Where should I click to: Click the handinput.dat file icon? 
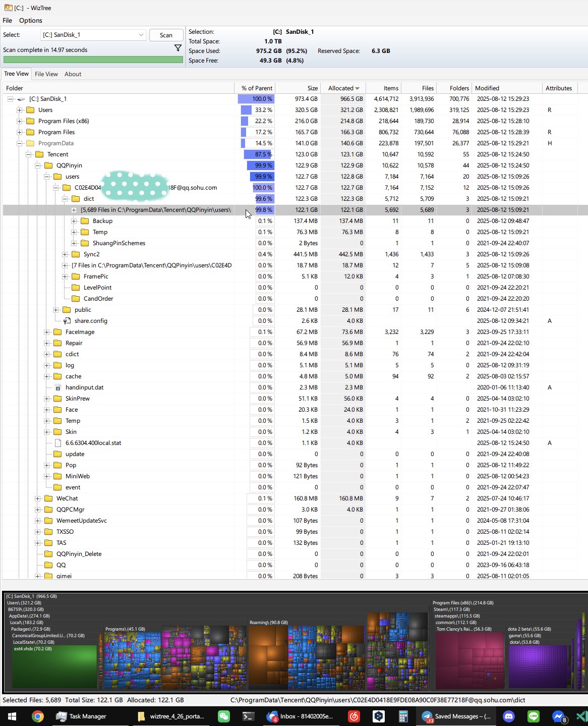click(57, 387)
